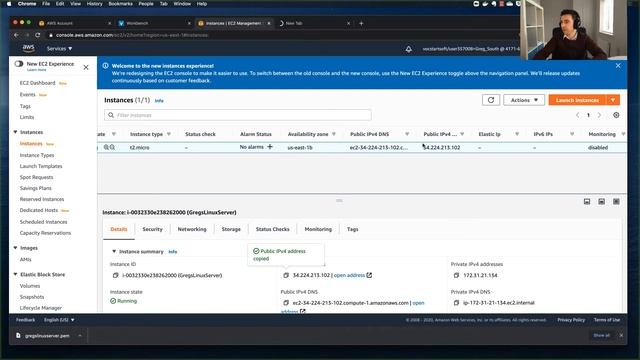Open the Bookmarks menu in menu bar
The image size is (640, 360).
[x=120, y=4]
